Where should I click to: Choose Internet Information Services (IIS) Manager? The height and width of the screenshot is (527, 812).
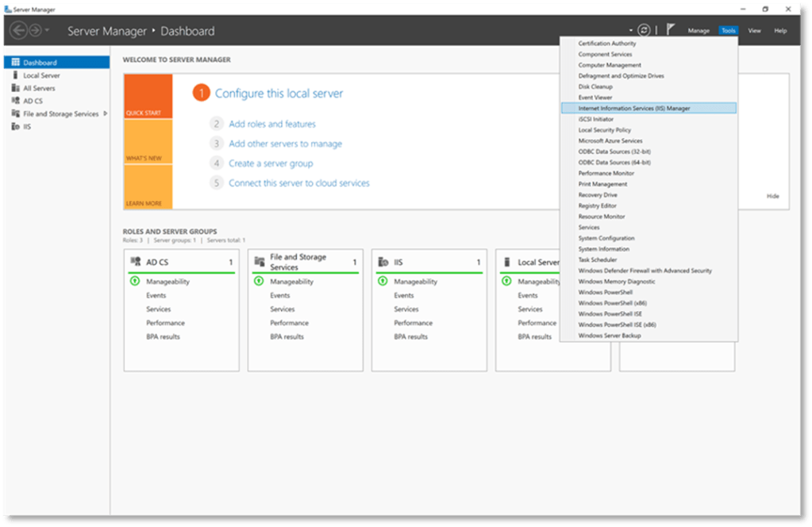tap(633, 108)
